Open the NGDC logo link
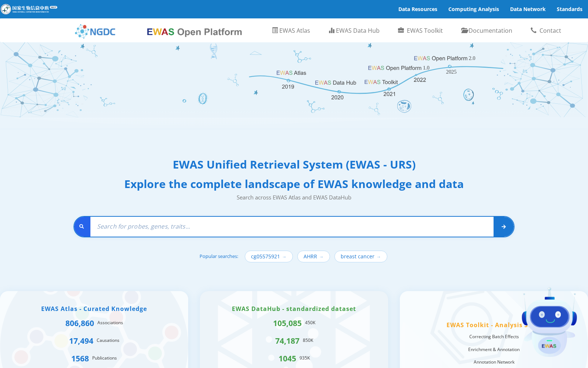 [95, 32]
